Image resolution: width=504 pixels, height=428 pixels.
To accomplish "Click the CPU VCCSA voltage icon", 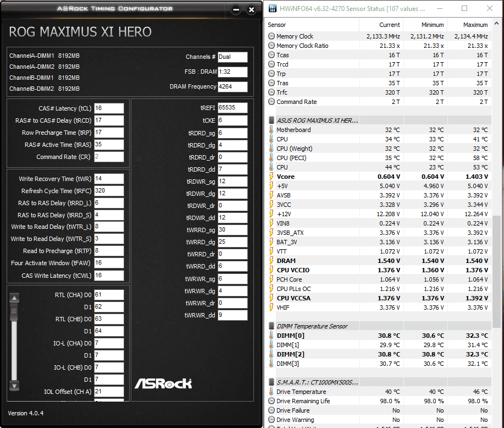I will pos(272,298).
